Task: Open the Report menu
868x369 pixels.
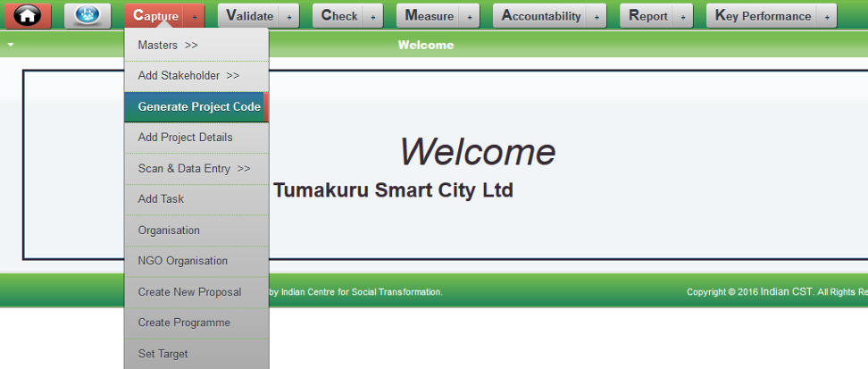Action: point(647,16)
